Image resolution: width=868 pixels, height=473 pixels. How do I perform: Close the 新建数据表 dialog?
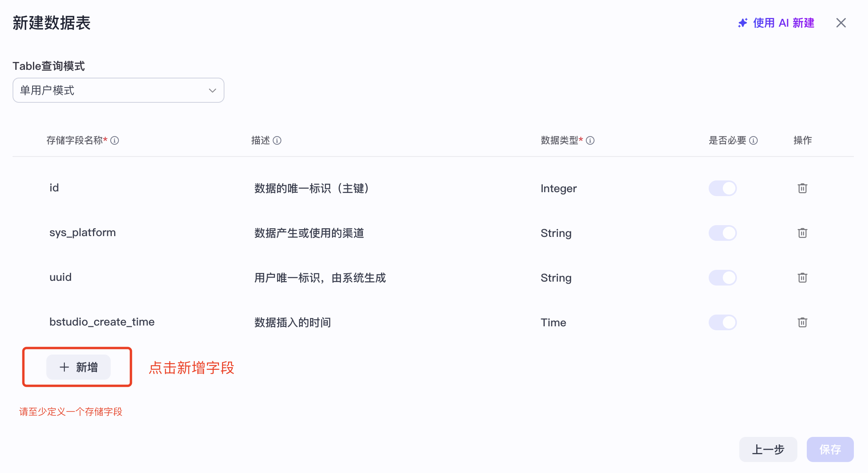click(x=841, y=23)
